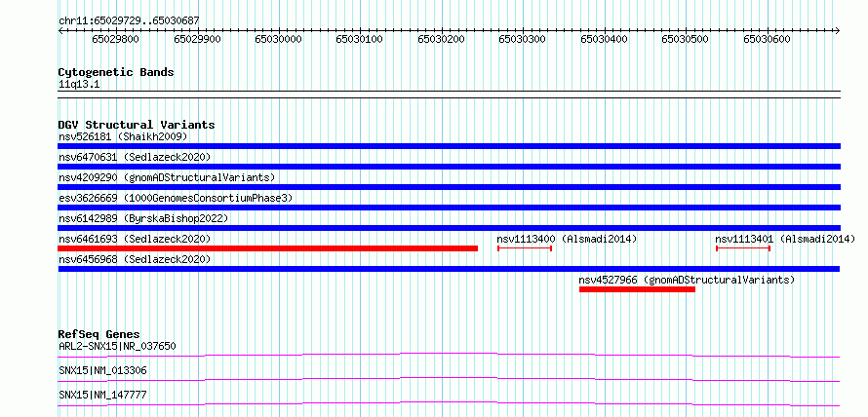
Task: Click the magenta line for SNX15|NM_013306
Action: tap(449, 379)
